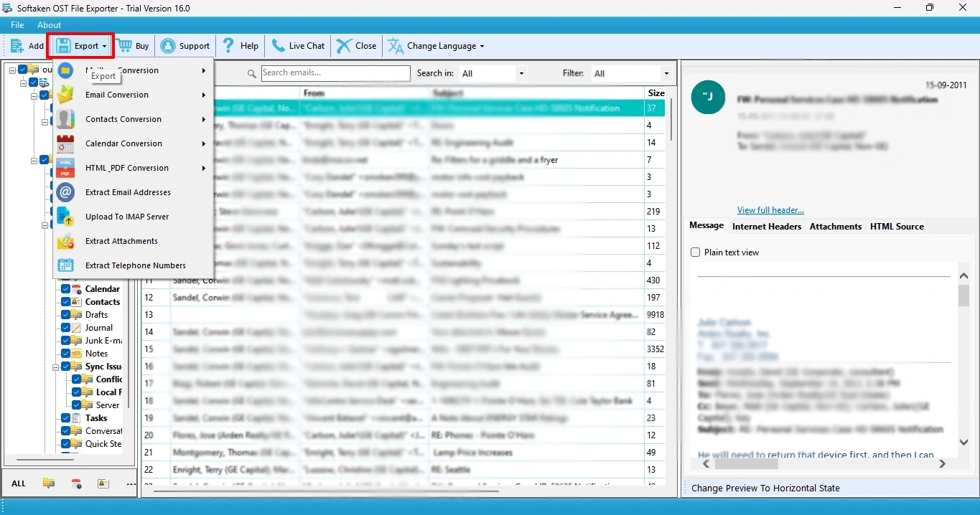Toggle the Plain text view checkbox
Screen dimensions: 980x515
click(x=695, y=252)
